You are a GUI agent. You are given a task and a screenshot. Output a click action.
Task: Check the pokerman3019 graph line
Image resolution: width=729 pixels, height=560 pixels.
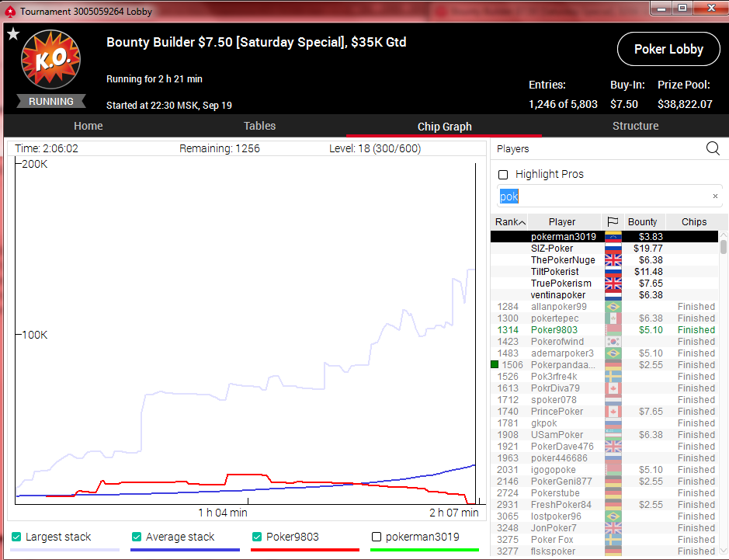tap(377, 537)
